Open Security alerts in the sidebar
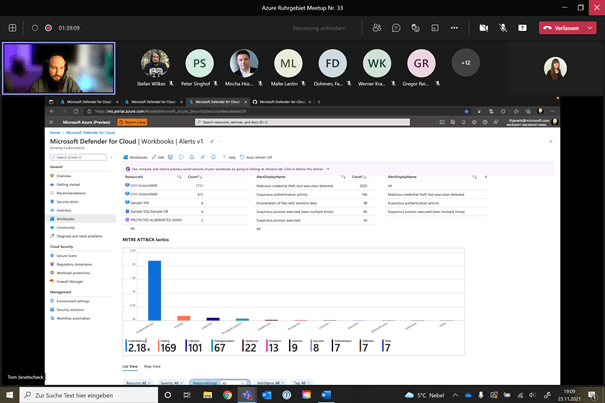This screenshot has height=403, width=605. coord(67,202)
